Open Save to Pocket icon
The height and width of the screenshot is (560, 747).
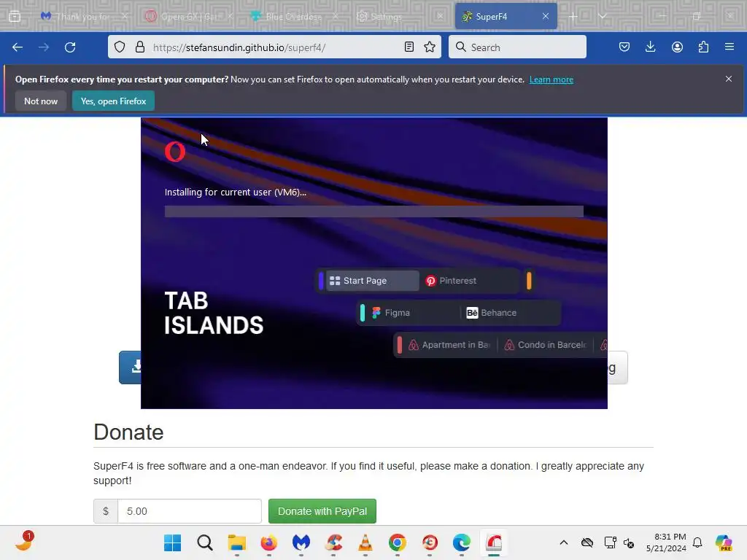tap(624, 47)
